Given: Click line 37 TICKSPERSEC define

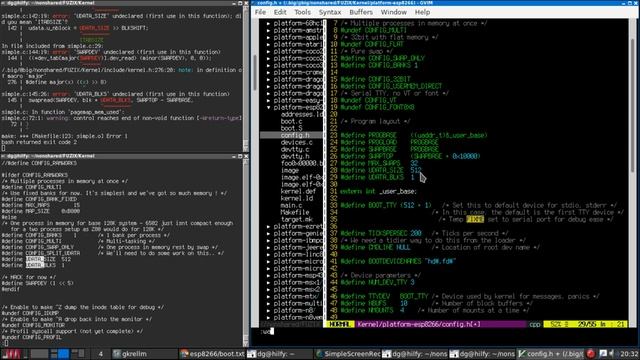Looking at the screenshot, I should coord(381,233).
